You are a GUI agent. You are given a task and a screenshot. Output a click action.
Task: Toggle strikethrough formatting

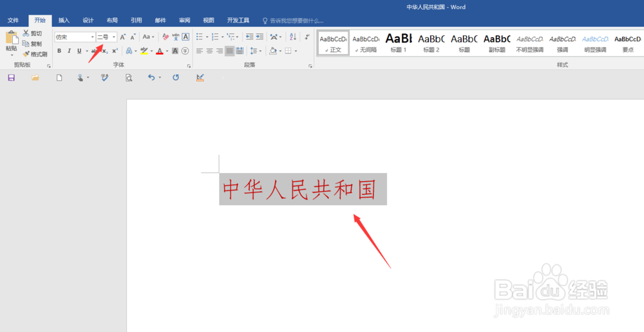point(95,51)
